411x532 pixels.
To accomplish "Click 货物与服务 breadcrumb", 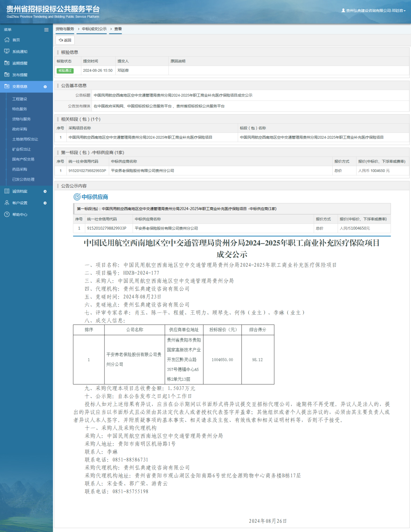I will point(65,29).
